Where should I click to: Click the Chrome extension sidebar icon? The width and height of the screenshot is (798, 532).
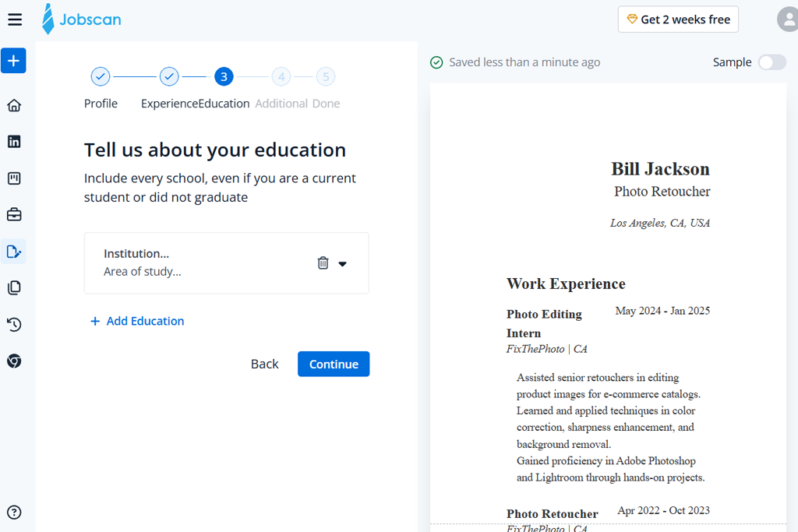click(14, 361)
